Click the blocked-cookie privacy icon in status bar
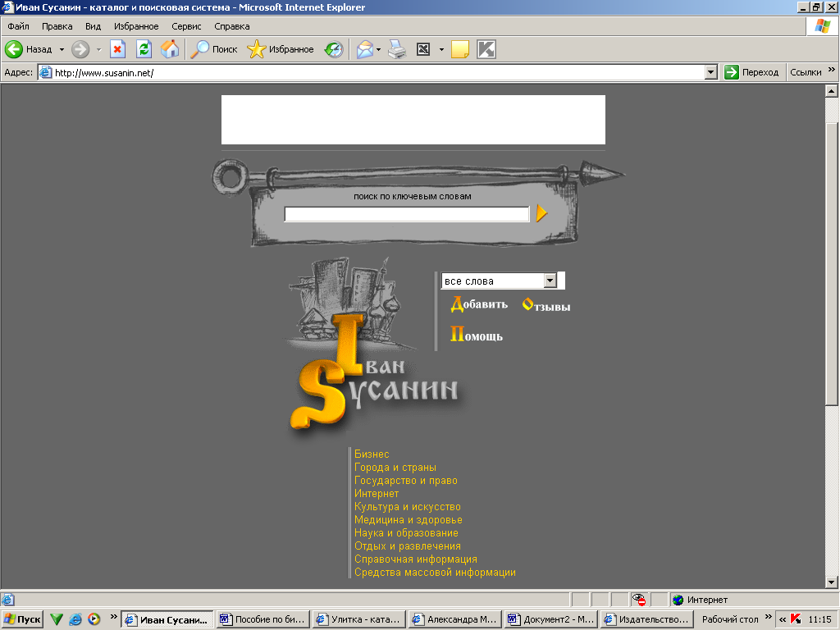Screen dimensions: 840x630 click(638, 600)
